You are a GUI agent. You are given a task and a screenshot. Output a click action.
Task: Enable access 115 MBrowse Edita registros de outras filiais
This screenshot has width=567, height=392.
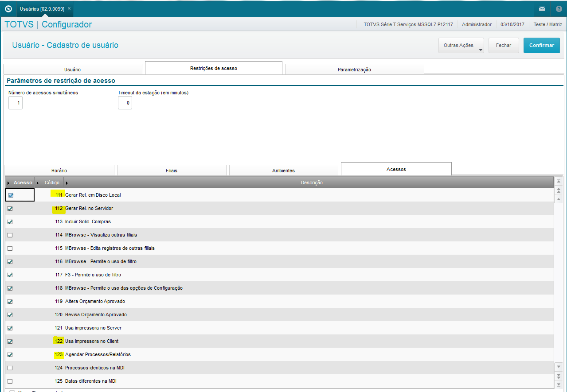click(10, 248)
